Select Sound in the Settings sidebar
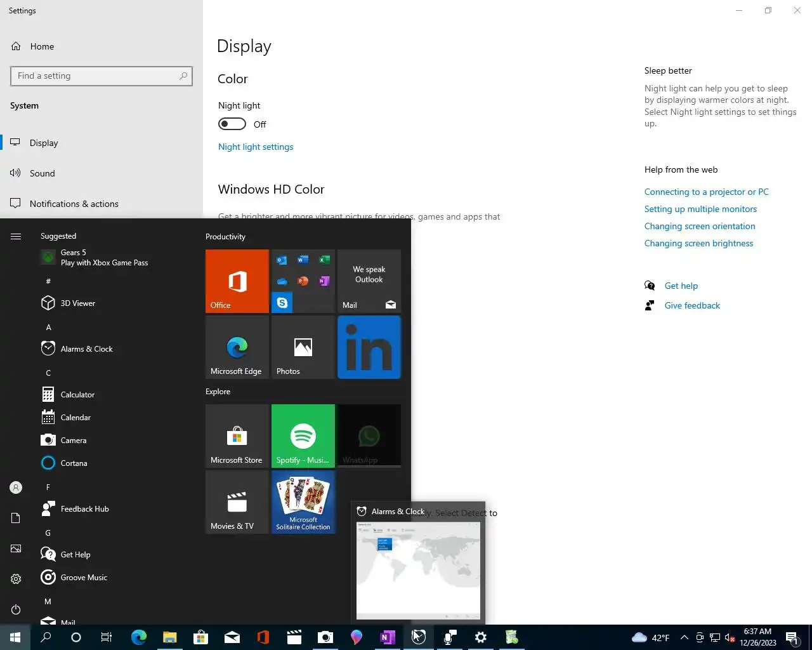 (101, 173)
